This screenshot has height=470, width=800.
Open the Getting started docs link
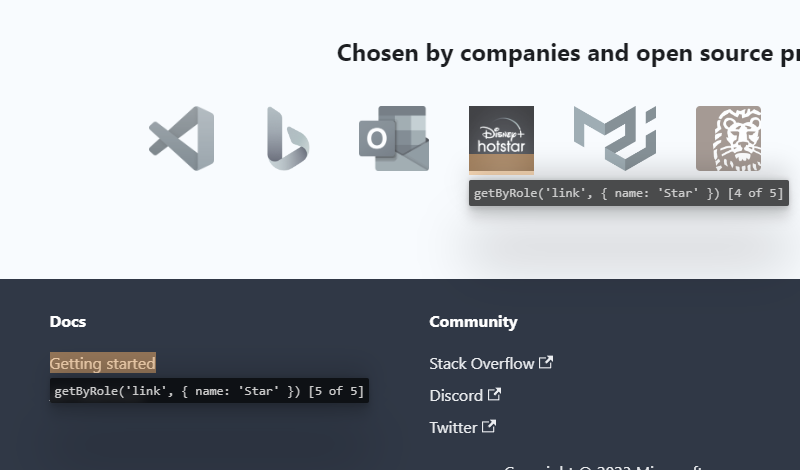coord(103,363)
